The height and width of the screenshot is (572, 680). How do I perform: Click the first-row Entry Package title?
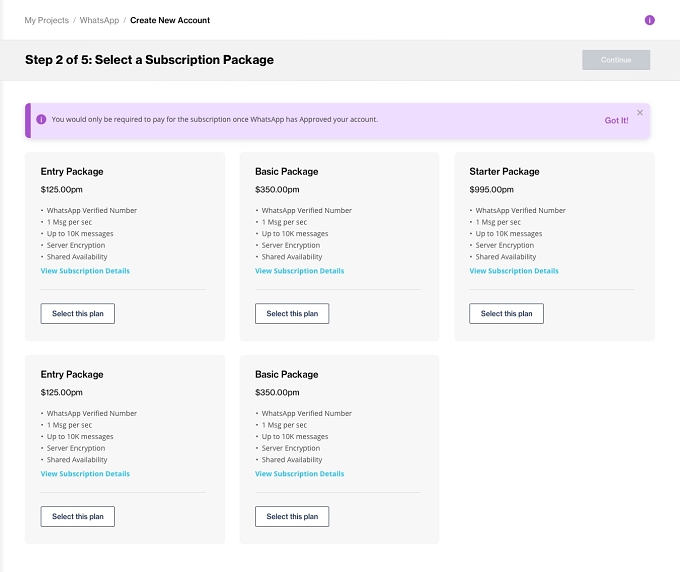[x=72, y=172]
